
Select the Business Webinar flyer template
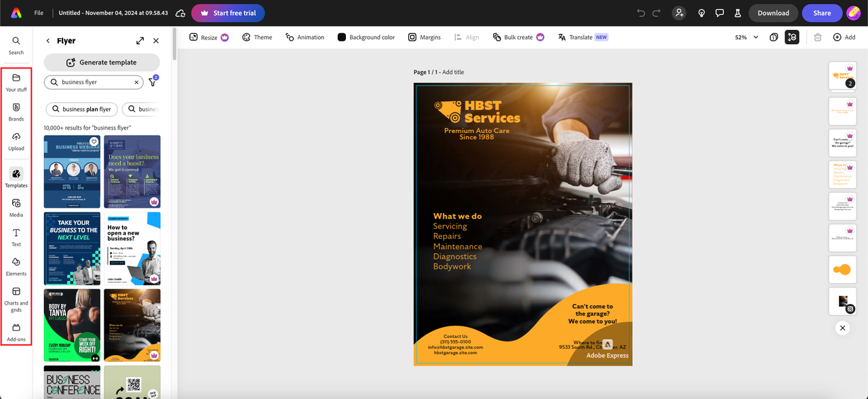click(72, 172)
